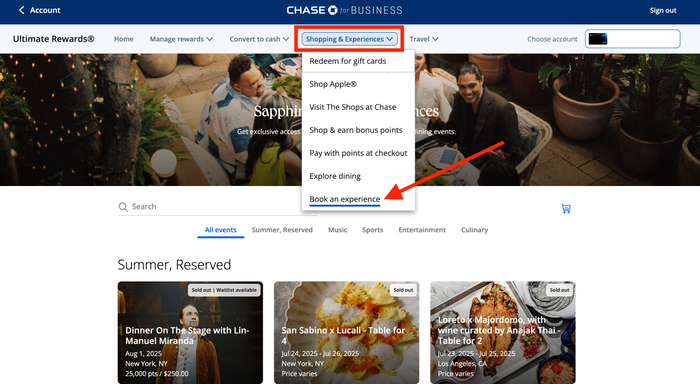
Task: Open the shopping cart icon
Action: tap(566, 209)
